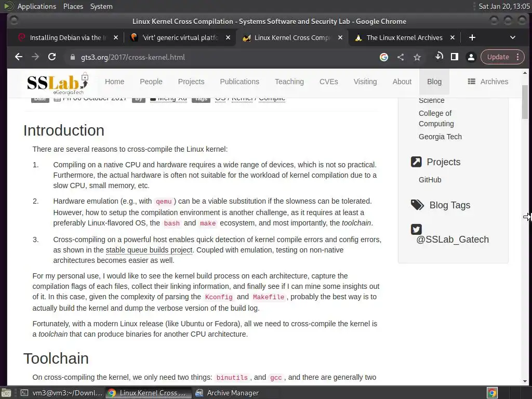Screen dimensions: 532x399
Task: Open the GitHub sidebar link
Action: (x=430, y=180)
